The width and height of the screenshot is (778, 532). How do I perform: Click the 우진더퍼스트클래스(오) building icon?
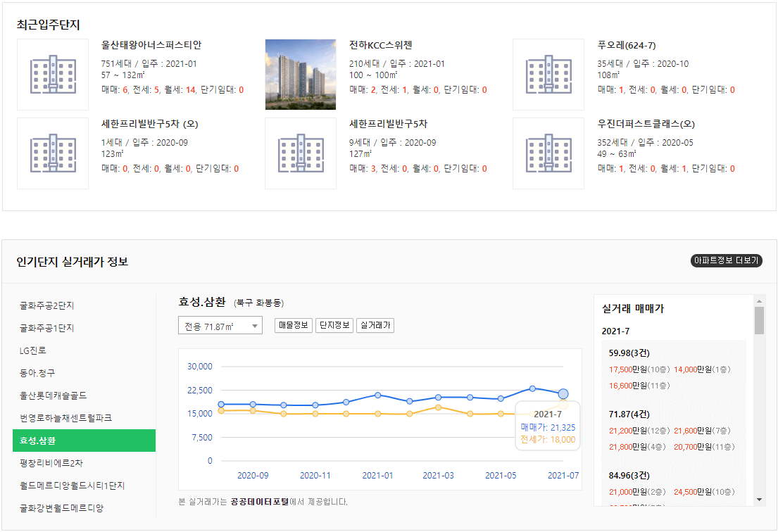[548, 153]
